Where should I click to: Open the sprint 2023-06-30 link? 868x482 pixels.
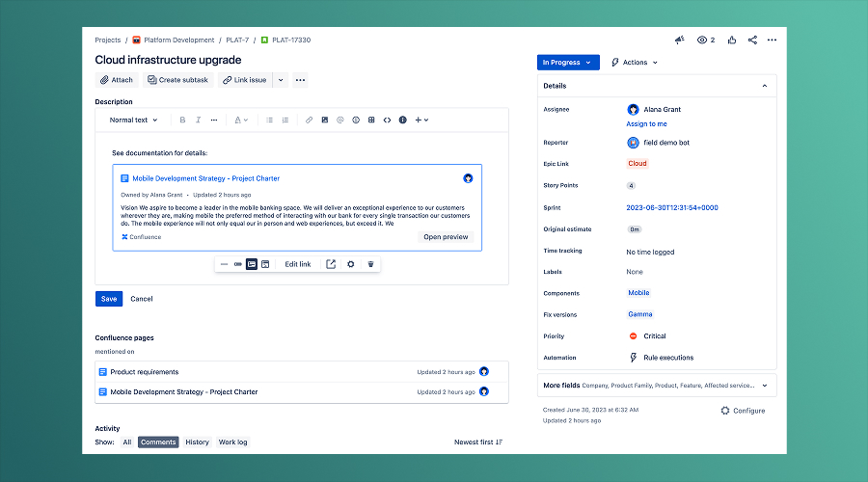[x=672, y=208]
